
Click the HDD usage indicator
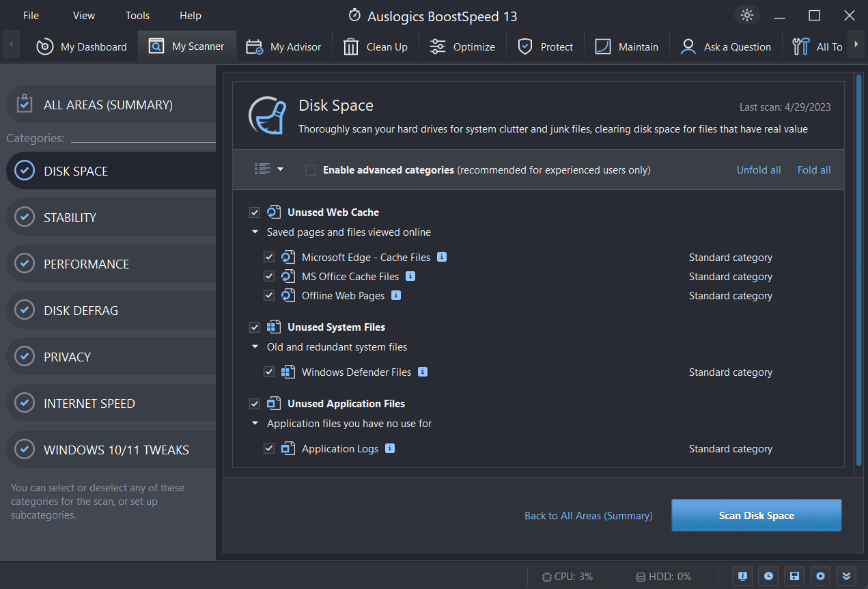[664, 577]
